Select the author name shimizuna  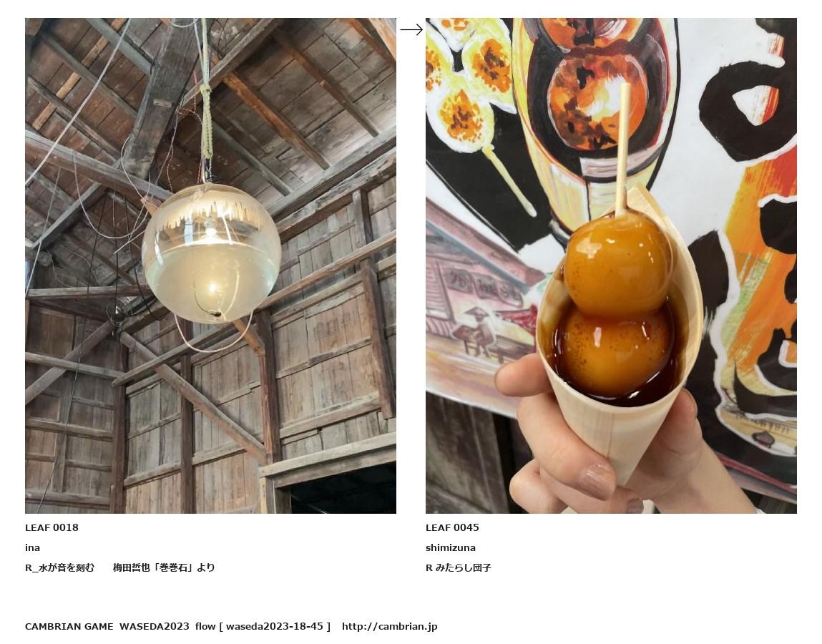point(450,547)
